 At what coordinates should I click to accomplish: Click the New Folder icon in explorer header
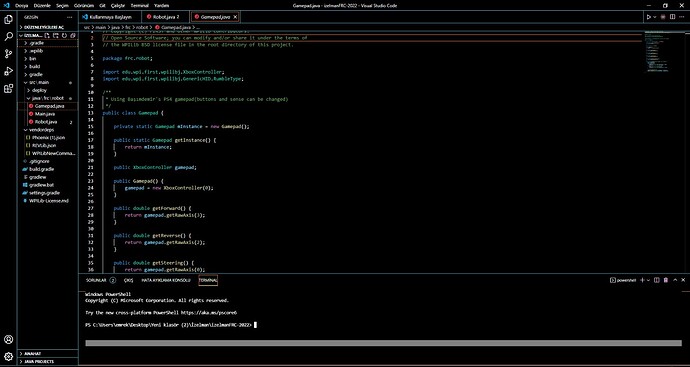point(55,35)
